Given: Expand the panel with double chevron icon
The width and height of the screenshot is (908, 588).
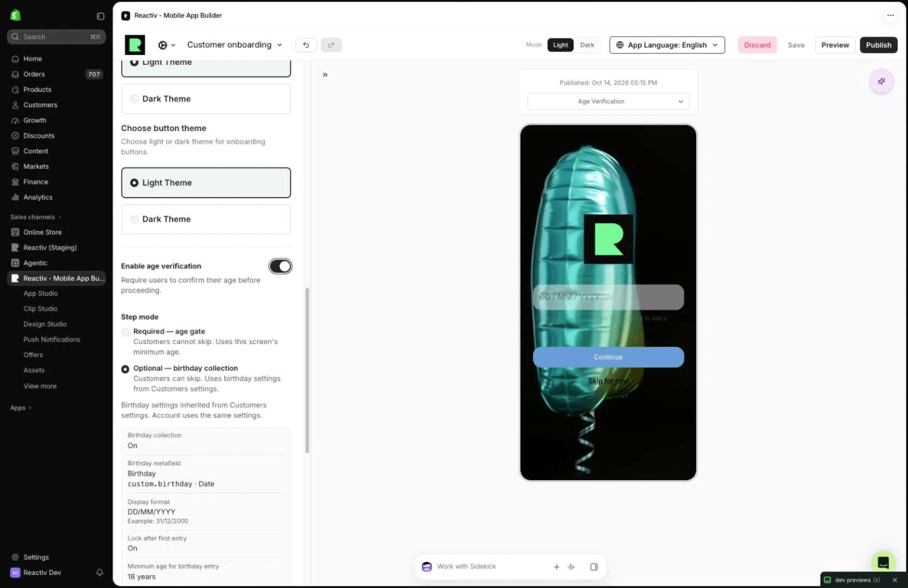Looking at the screenshot, I should [x=325, y=74].
